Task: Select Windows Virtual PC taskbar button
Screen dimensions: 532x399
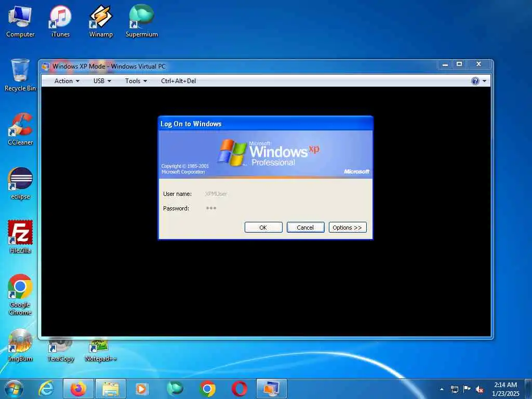Action: tap(272, 389)
